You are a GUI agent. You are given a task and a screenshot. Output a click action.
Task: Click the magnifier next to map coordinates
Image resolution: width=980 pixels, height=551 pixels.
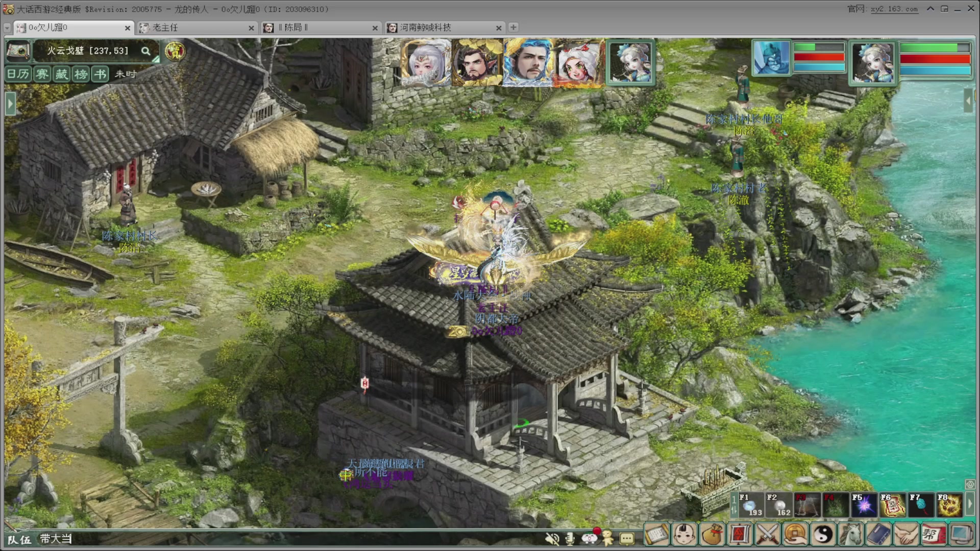(146, 51)
